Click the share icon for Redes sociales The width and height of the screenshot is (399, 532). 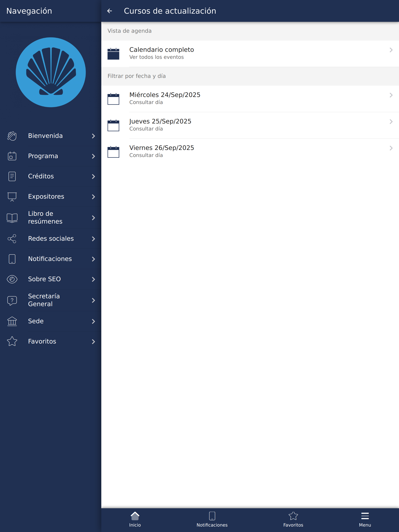pyautogui.click(x=12, y=239)
